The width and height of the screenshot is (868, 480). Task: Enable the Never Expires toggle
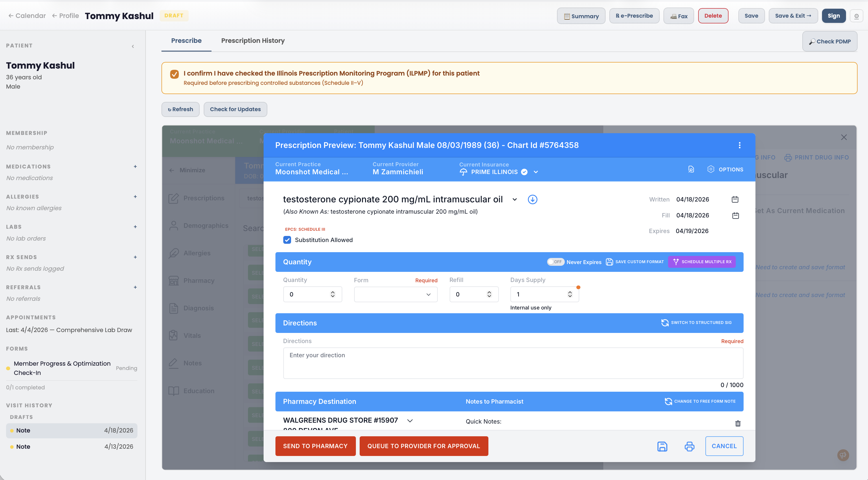556,262
